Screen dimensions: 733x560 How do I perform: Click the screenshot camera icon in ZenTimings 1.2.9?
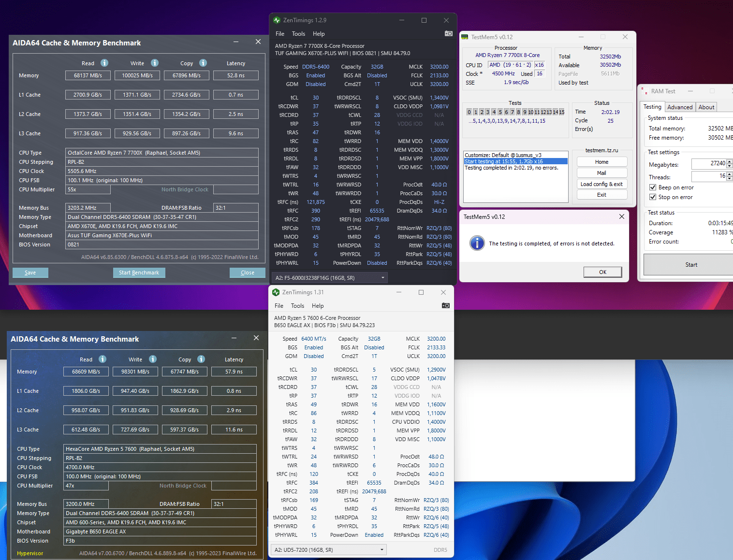point(449,33)
